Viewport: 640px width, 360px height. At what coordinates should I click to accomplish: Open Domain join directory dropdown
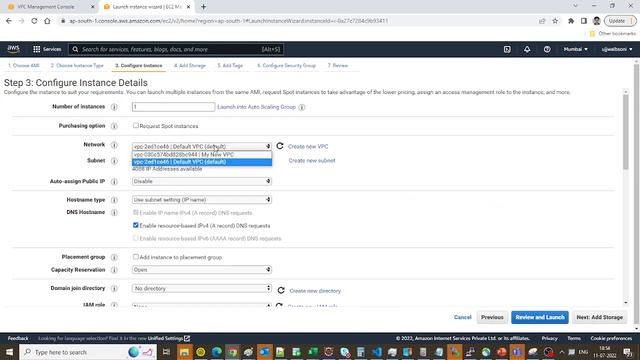202,289
